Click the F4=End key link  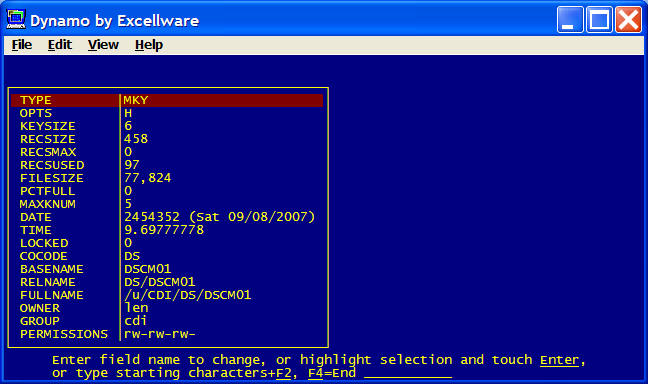pyautogui.click(x=332, y=373)
